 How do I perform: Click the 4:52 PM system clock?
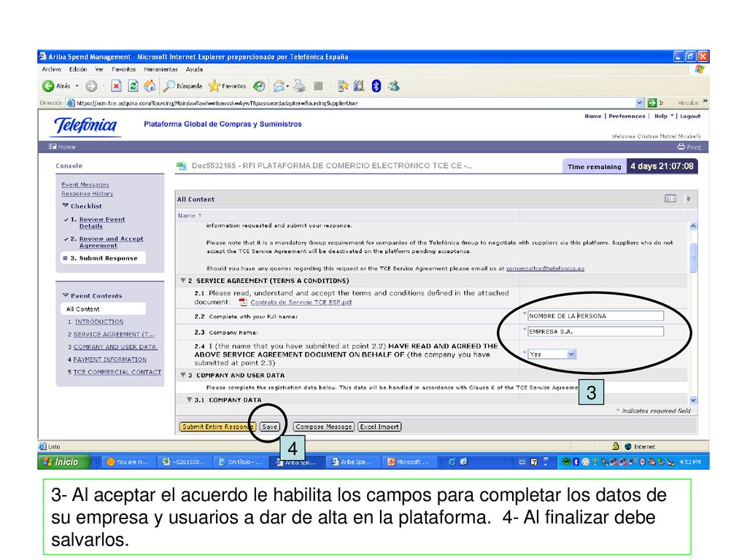[690, 462]
